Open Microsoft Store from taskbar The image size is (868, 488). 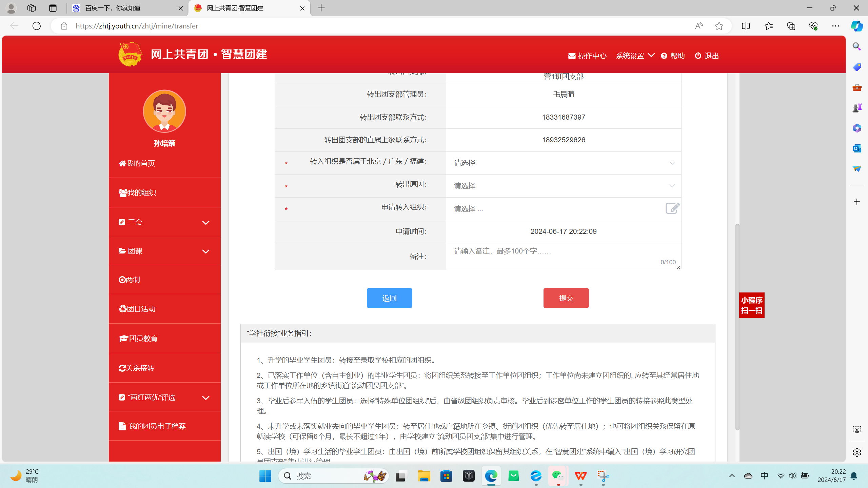tap(446, 476)
